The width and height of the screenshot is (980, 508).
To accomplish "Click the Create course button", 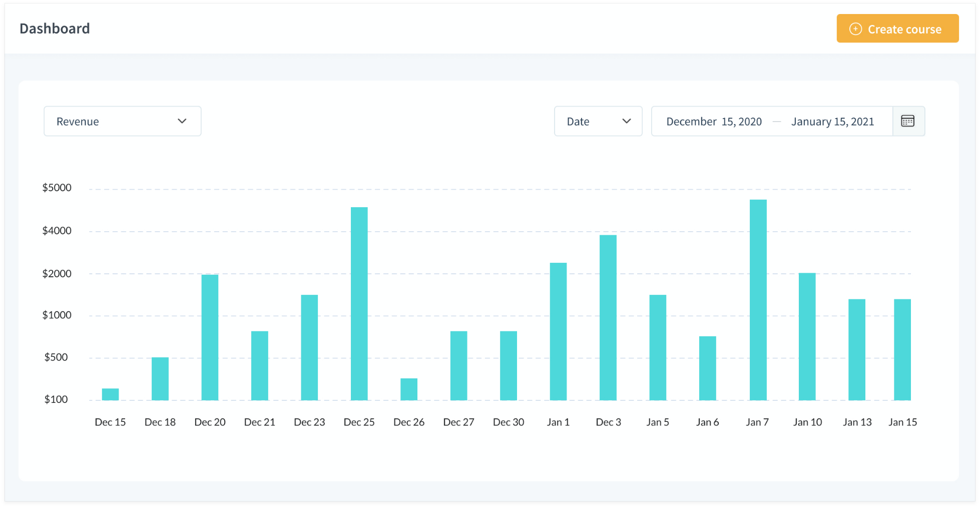I will pos(897,29).
